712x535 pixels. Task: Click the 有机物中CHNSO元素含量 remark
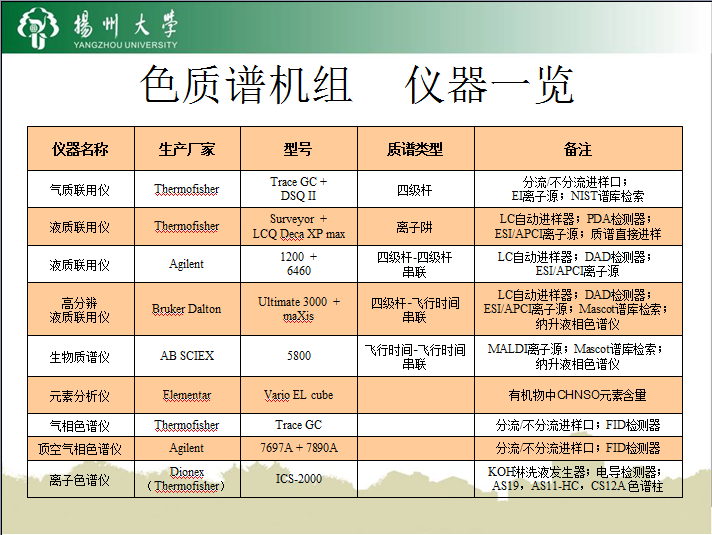(578, 395)
